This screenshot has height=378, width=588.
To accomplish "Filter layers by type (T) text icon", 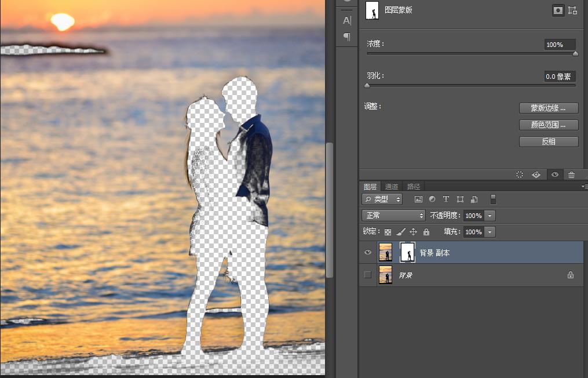I will click(446, 199).
